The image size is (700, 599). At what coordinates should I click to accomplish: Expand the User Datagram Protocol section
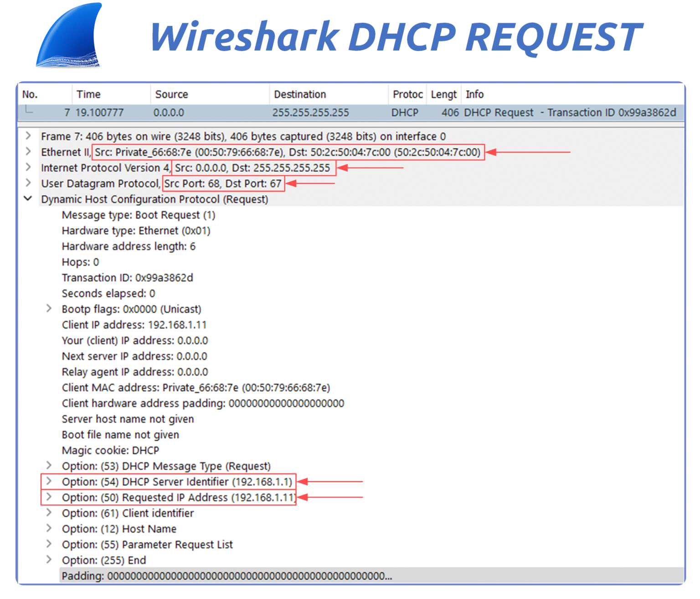tap(28, 183)
